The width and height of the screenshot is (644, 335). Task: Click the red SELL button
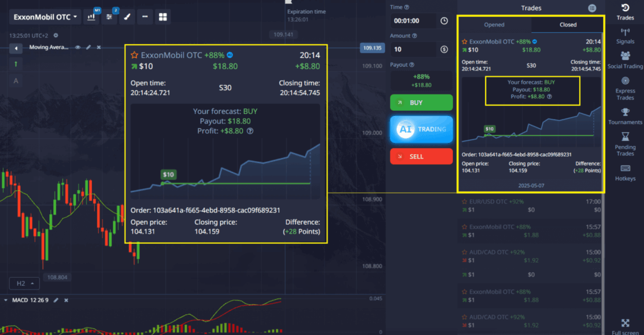pos(421,157)
